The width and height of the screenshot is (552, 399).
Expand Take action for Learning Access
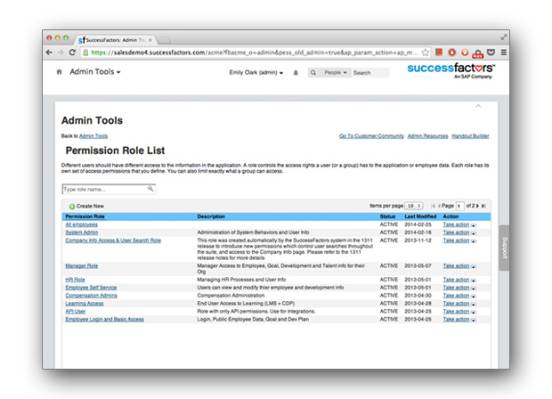459,304
